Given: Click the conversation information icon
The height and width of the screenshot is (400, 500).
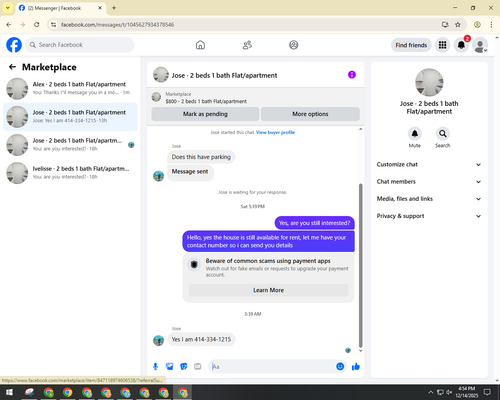Looking at the screenshot, I should pyautogui.click(x=352, y=75).
